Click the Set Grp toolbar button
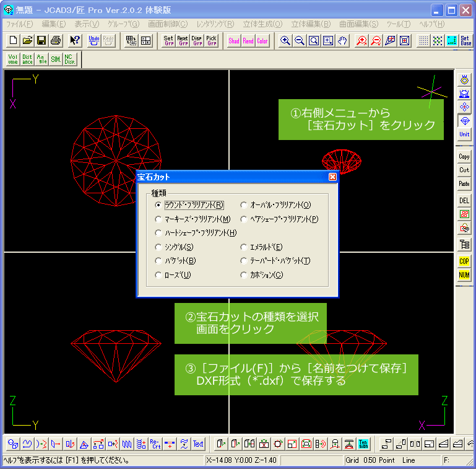 [168, 41]
